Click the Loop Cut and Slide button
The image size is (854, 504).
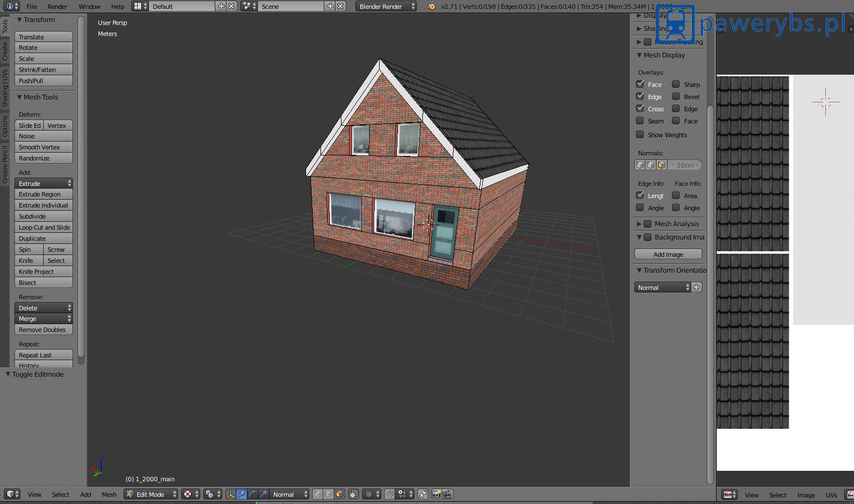[44, 227]
